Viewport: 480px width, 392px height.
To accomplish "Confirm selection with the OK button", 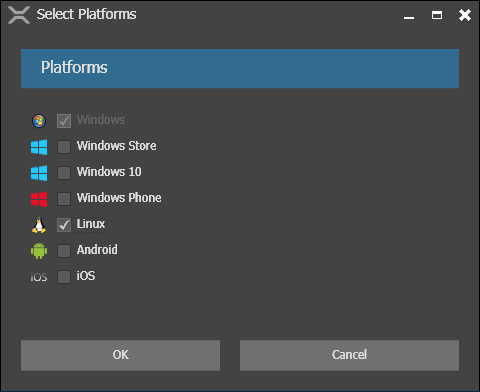I will tap(120, 355).
